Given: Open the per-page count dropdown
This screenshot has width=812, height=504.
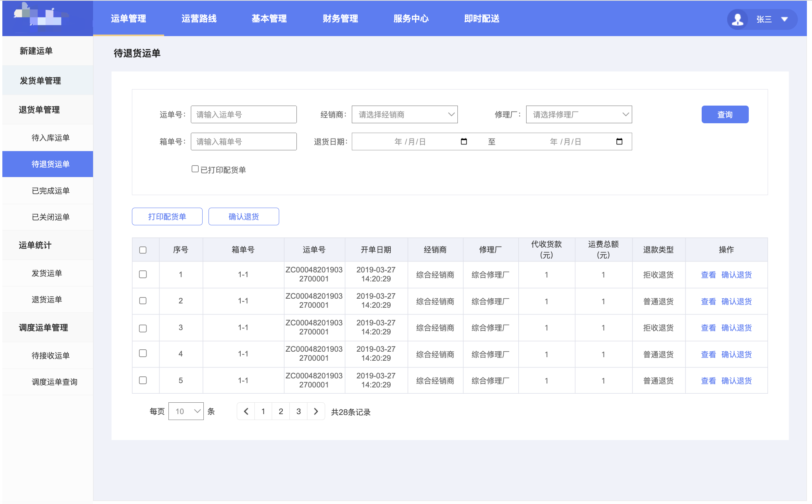Looking at the screenshot, I should point(186,411).
